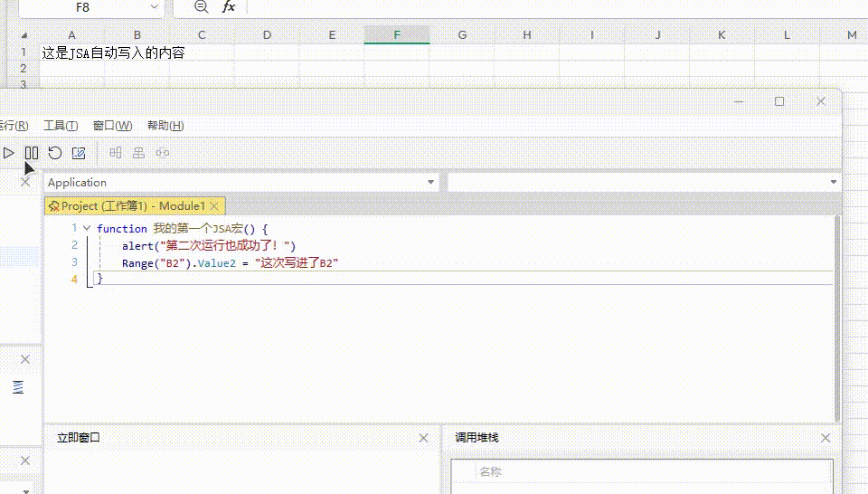
Task: Open the Application object dropdown
Action: 430,182
